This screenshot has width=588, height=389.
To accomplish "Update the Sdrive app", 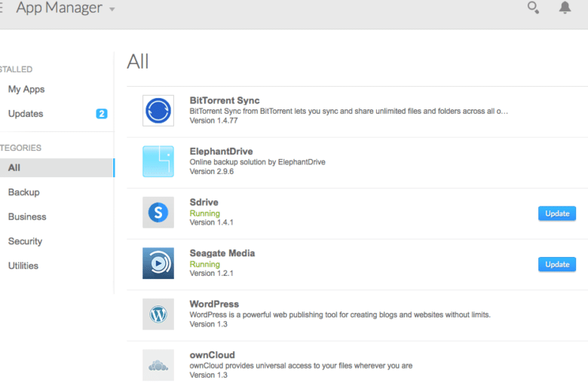I will pos(557,213).
